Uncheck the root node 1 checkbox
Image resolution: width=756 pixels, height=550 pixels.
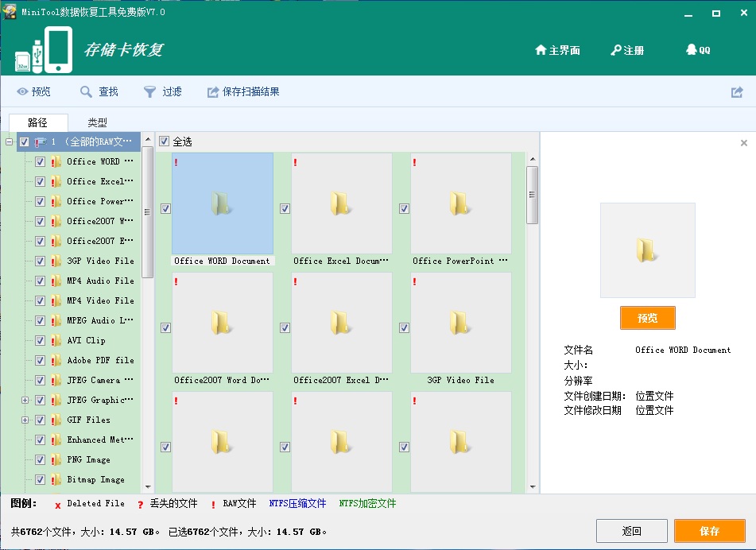pyautogui.click(x=24, y=141)
